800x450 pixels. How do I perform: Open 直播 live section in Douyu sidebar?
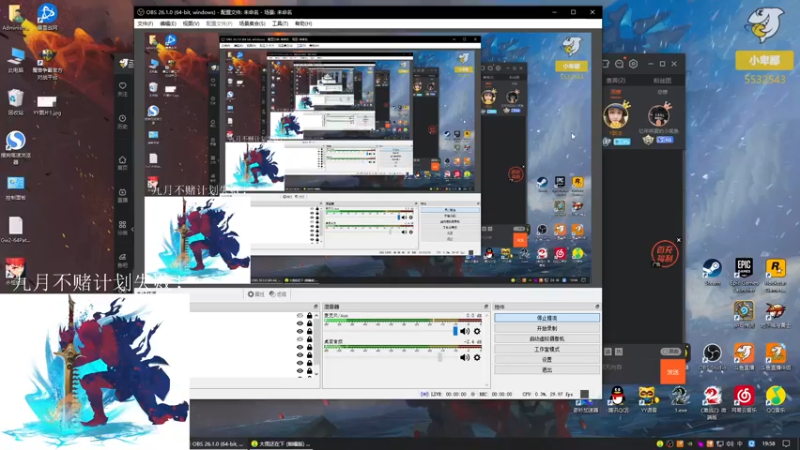point(122,195)
